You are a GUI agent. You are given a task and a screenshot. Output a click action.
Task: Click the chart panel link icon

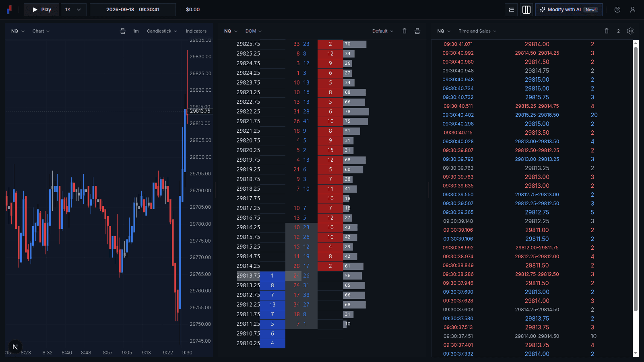pos(123,31)
